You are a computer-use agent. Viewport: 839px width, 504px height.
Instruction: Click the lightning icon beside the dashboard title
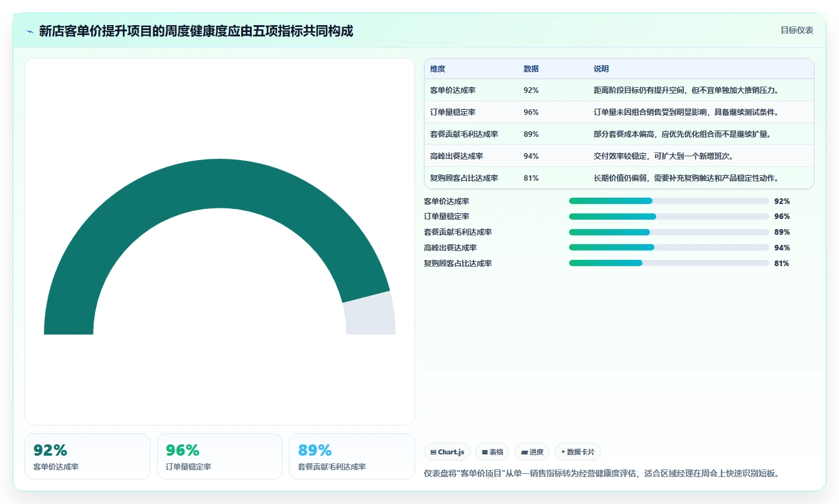click(30, 31)
